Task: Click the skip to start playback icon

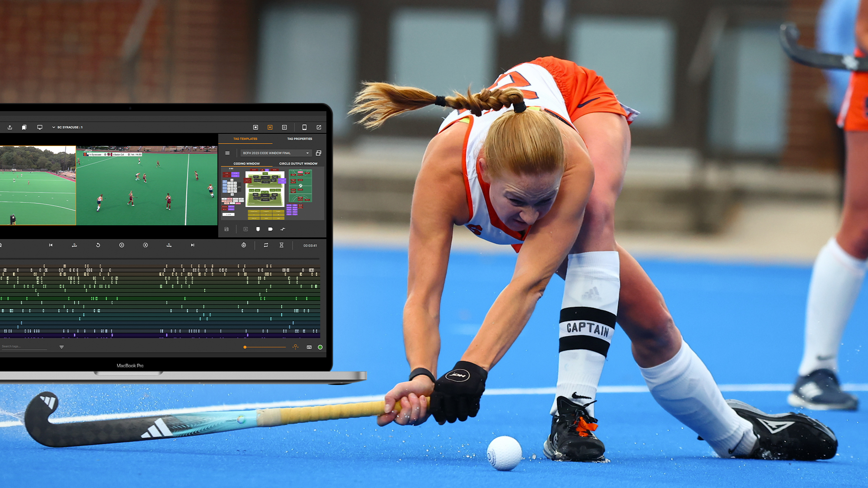Action: (x=51, y=245)
